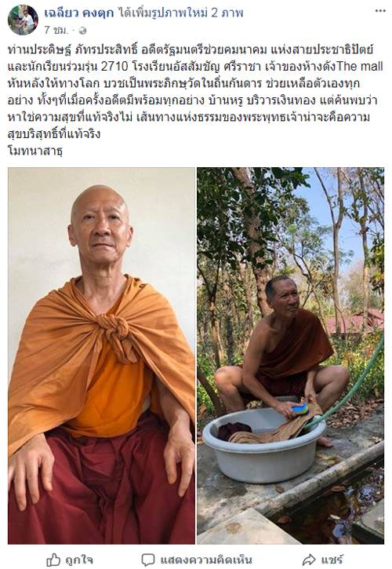The width and height of the screenshot is (392, 569).
Task: Click the comment speech bubble icon
Action: coord(148,560)
